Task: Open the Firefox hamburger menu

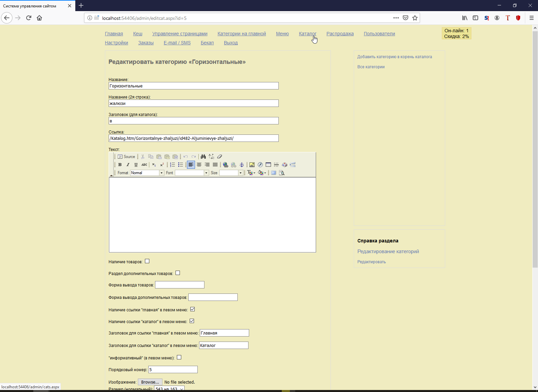Action: 532,18
